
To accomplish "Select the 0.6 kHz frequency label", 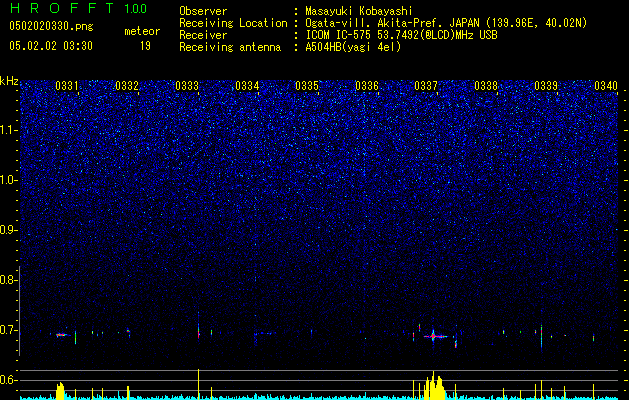I will 9,380.
